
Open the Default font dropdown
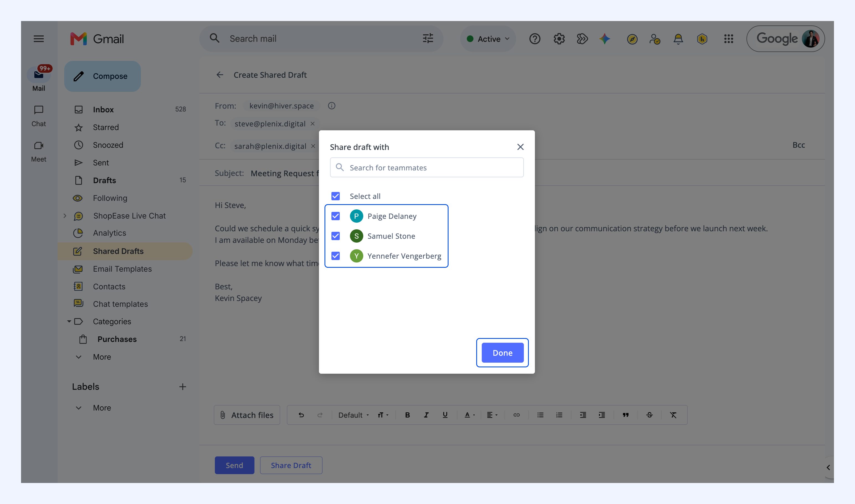[x=354, y=415]
